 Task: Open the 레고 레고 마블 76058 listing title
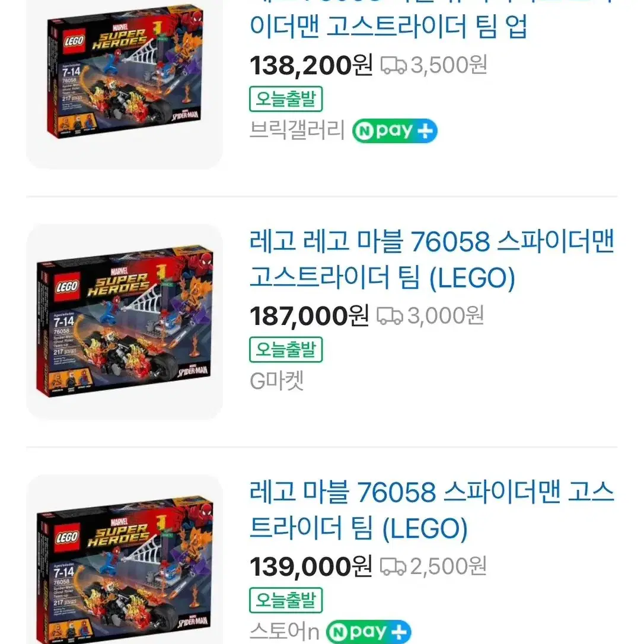point(432,260)
